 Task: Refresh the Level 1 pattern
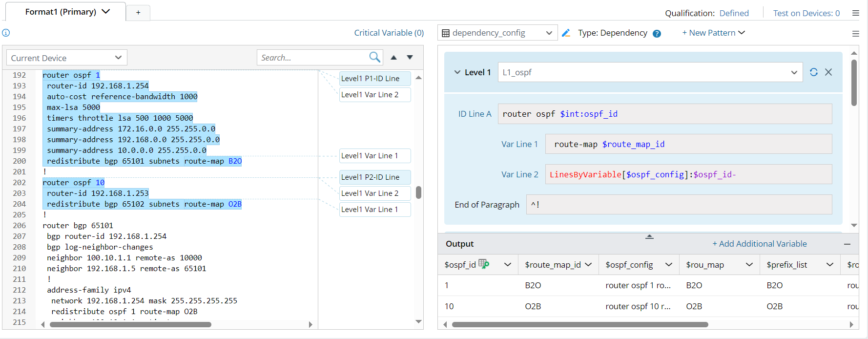click(814, 72)
